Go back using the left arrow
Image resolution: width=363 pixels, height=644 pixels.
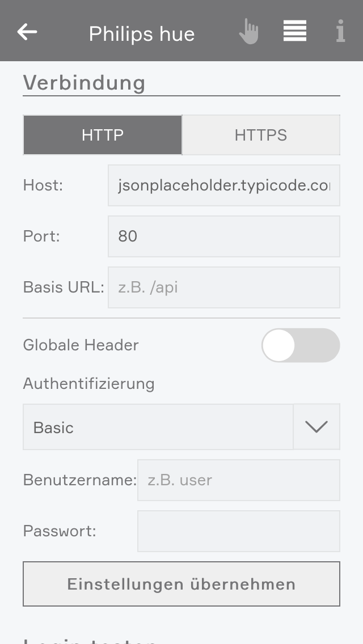[x=27, y=32]
